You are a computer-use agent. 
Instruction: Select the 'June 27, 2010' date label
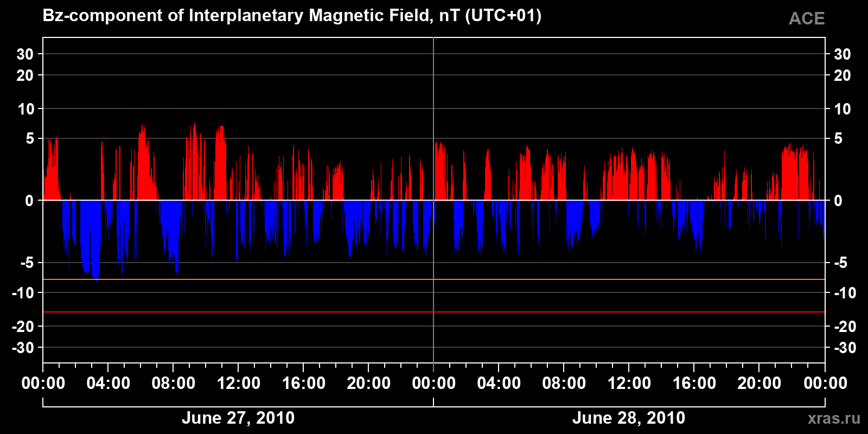[x=238, y=418]
